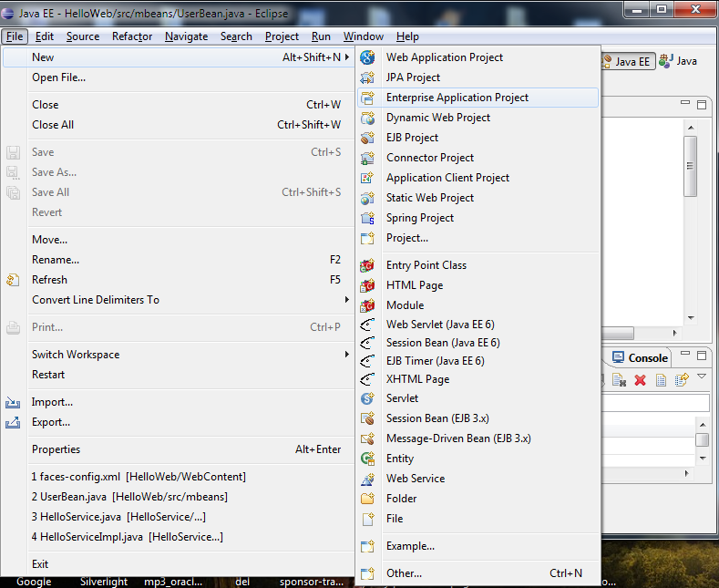Screen dimensions: 719x588
Task: Click the Import arrow icon
Action: pos(13,402)
